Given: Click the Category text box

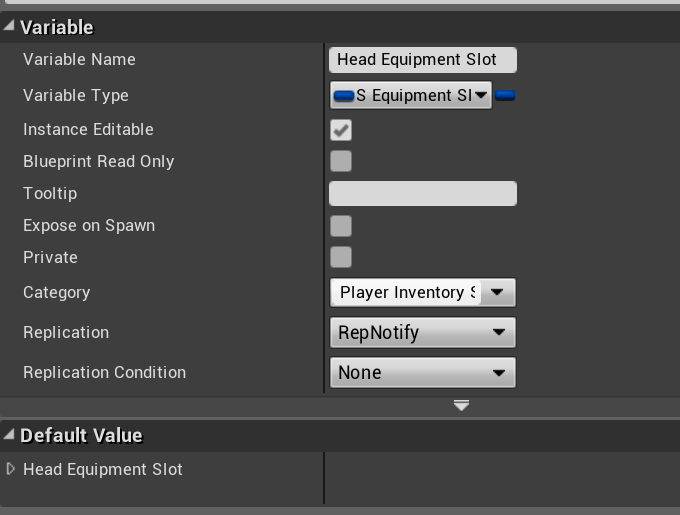Looking at the screenshot, I should click(x=405, y=292).
